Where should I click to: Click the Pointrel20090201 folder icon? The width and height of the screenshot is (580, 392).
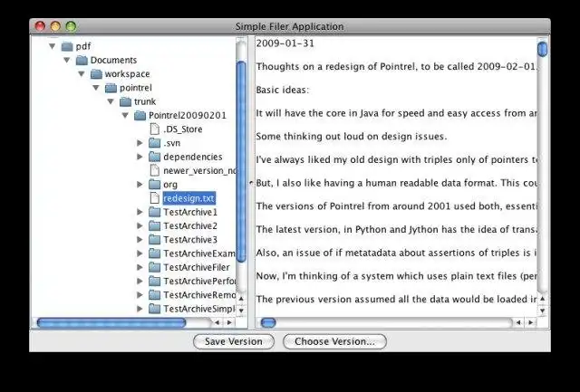click(140, 116)
